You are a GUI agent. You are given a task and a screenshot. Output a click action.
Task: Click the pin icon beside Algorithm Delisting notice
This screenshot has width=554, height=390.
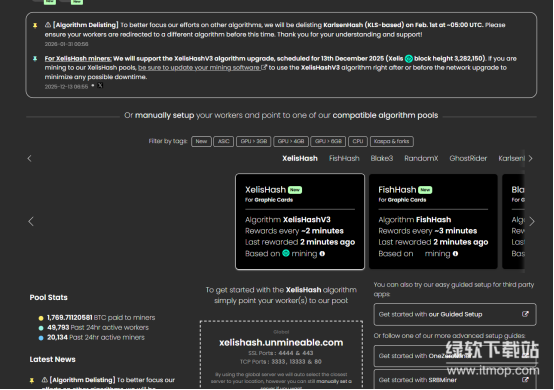(35, 25)
